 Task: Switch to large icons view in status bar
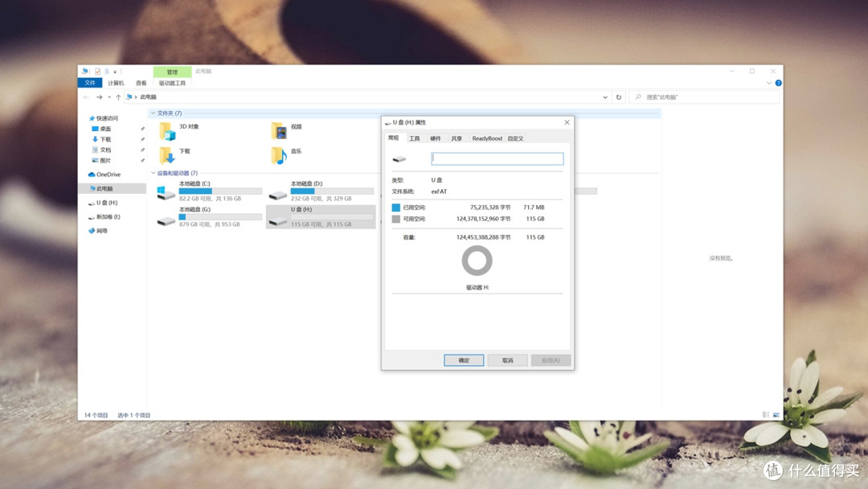pyautogui.click(x=776, y=415)
